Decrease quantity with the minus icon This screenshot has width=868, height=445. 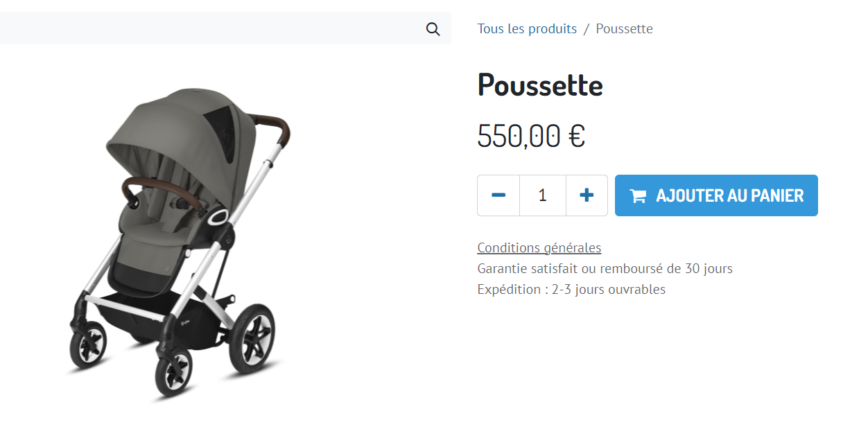coord(498,195)
